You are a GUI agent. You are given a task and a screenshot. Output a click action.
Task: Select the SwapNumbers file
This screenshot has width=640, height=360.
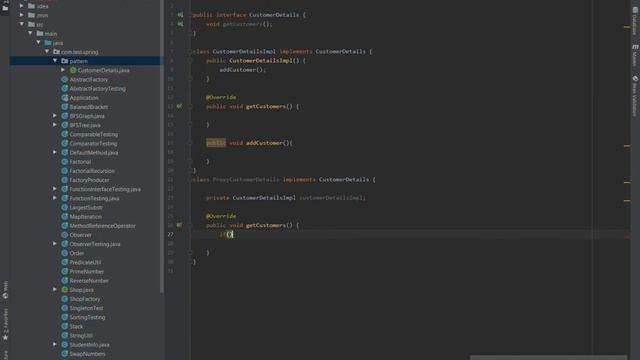pos(87,353)
